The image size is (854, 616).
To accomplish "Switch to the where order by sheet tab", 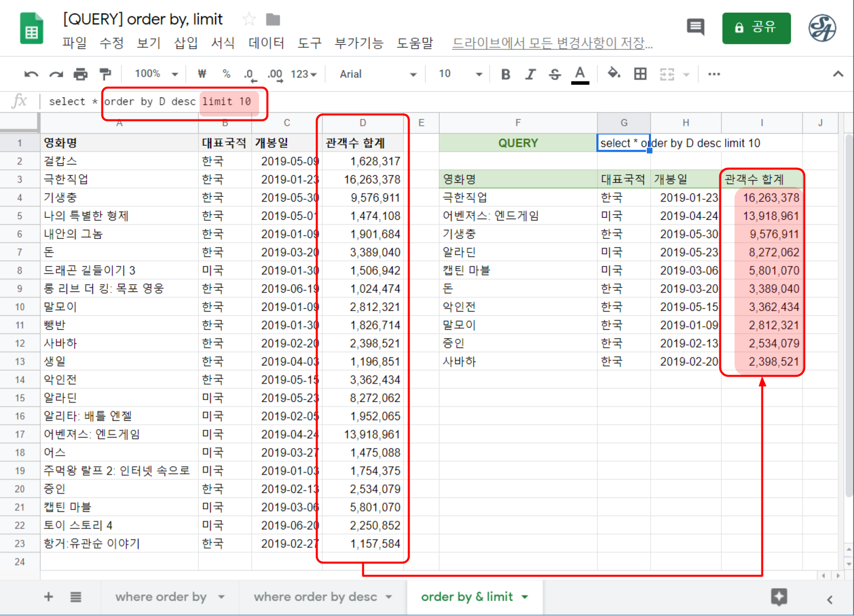I will click(x=161, y=597).
